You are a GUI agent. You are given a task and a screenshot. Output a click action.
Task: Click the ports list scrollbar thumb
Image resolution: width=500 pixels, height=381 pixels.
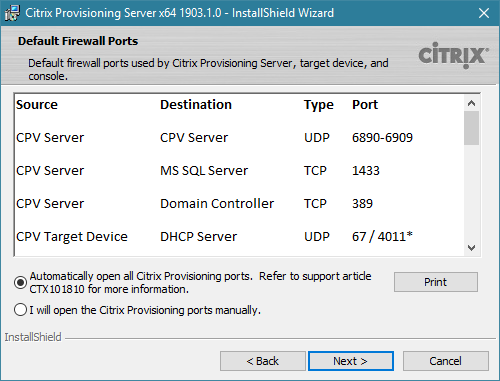[x=471, y=128]
